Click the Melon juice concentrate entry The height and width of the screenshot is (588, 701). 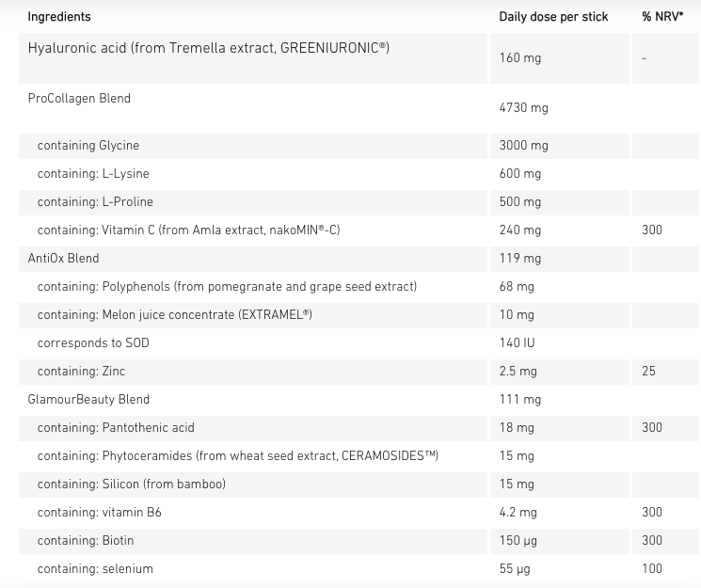coord(174,315)
